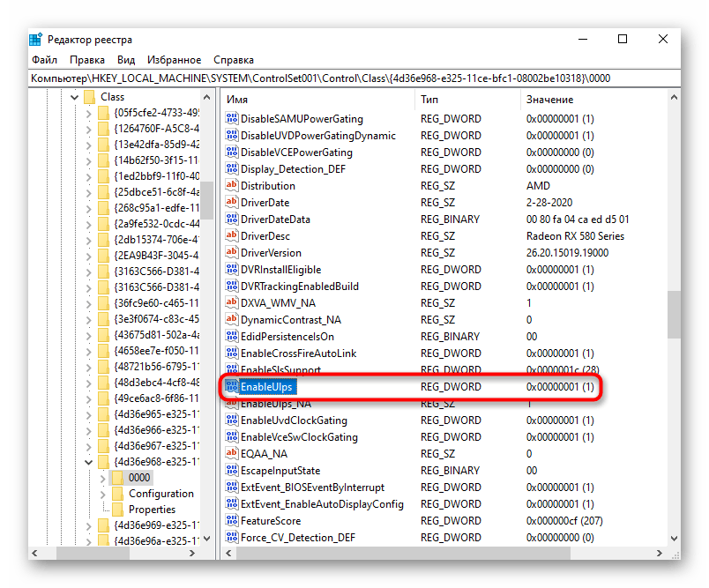Expand the {4d36e969-e325 tree key
The image size is (709, 588).
[x=88, y=526]
